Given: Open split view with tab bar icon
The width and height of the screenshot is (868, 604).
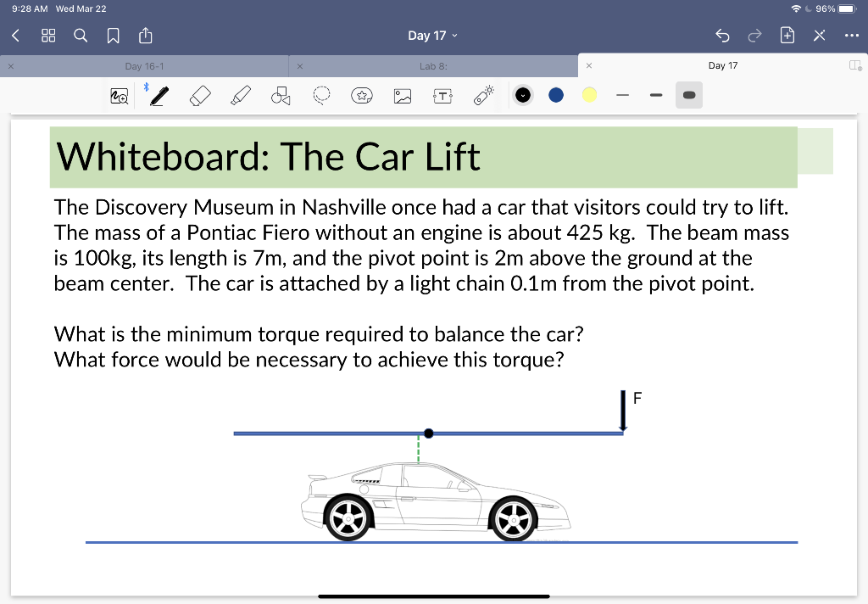Looking at the screenshot, I should click(855, 65).
